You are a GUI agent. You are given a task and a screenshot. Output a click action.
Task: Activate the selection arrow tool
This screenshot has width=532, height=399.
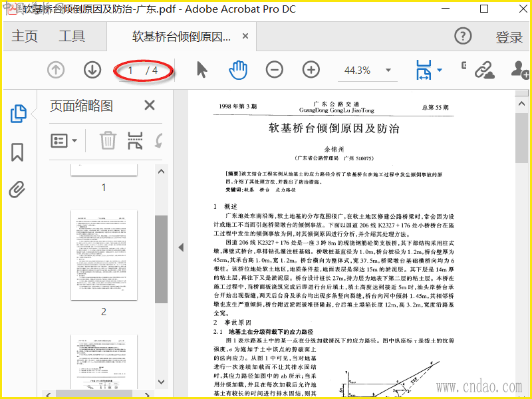pyautogui.click(x=202, y=70)
